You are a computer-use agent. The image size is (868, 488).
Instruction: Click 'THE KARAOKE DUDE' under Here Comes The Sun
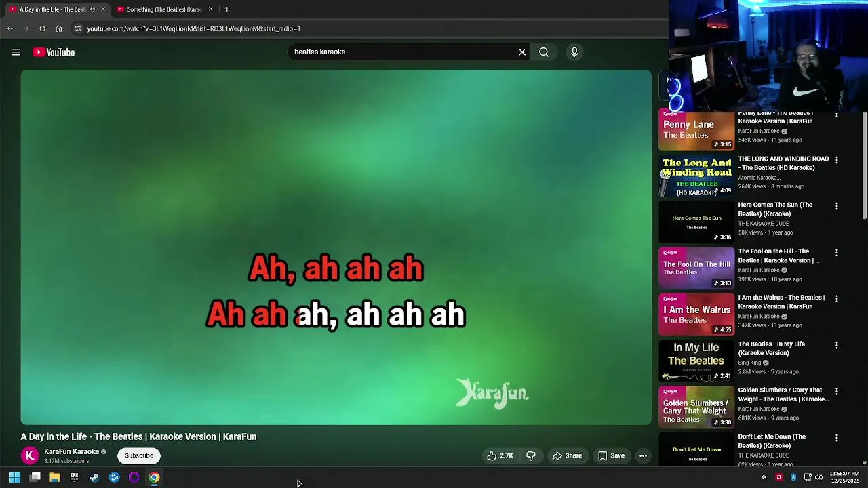click(x=764, y=224)
